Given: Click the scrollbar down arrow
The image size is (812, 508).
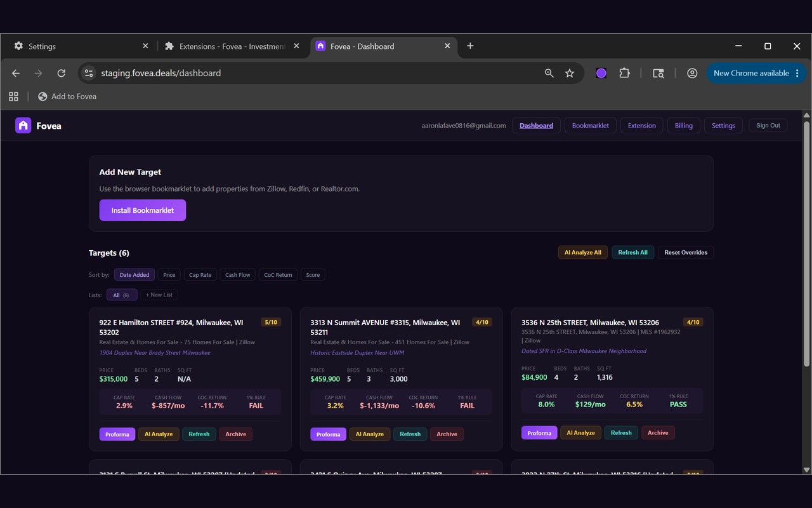Looking at the screenshot, I should [806, 470].
